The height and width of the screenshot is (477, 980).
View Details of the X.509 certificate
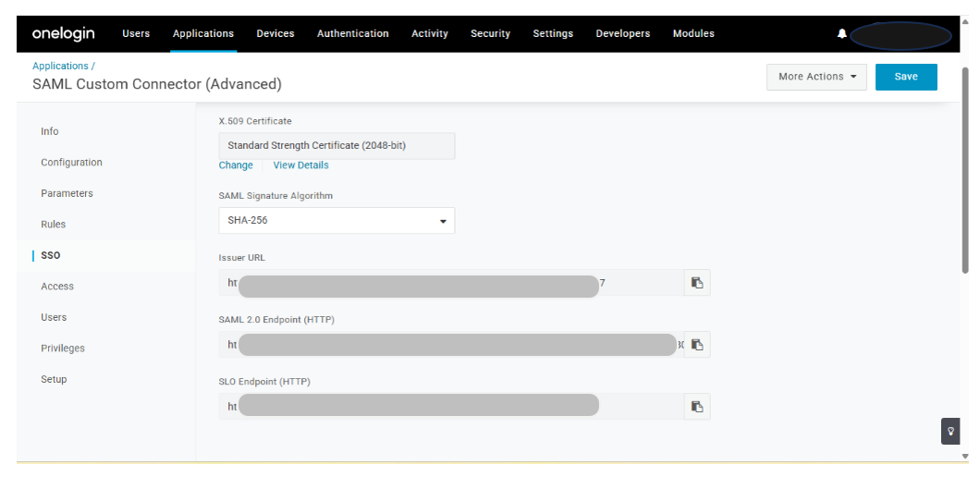pos(300,165)
